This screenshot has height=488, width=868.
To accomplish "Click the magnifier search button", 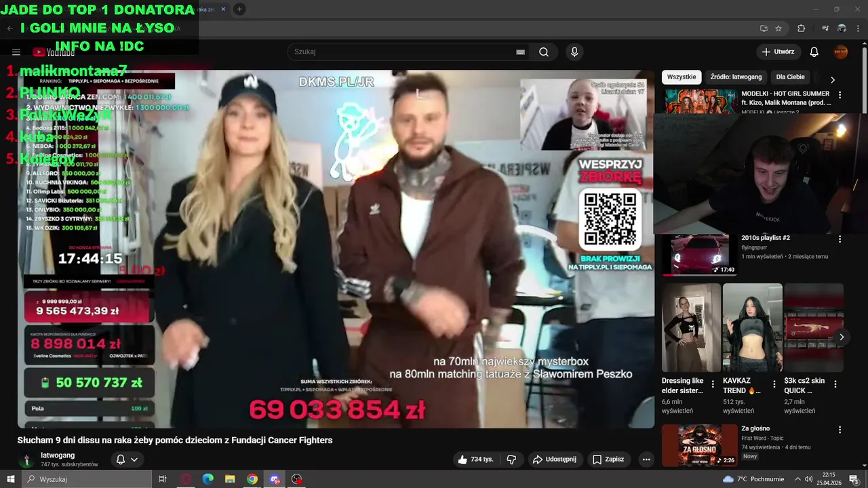I will (544, 52).
